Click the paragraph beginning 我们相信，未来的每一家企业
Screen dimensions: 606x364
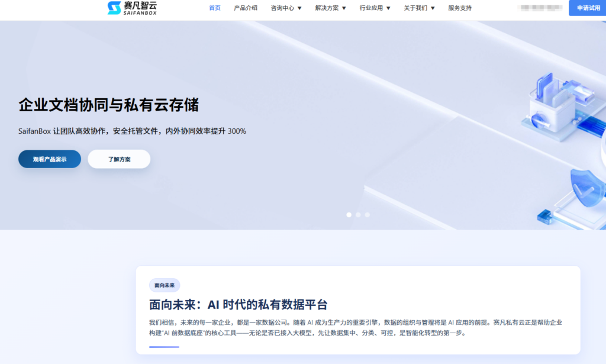pyautogui.click(x=356, y=328)
